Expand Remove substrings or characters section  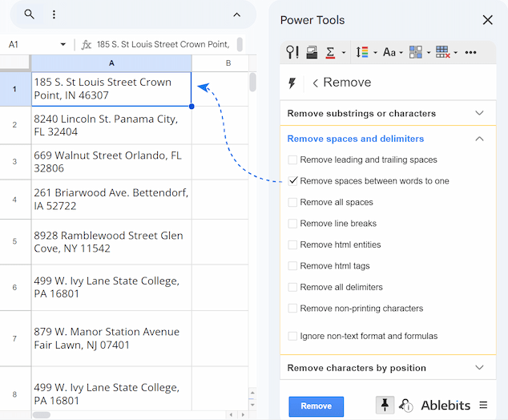click(388, 113)
